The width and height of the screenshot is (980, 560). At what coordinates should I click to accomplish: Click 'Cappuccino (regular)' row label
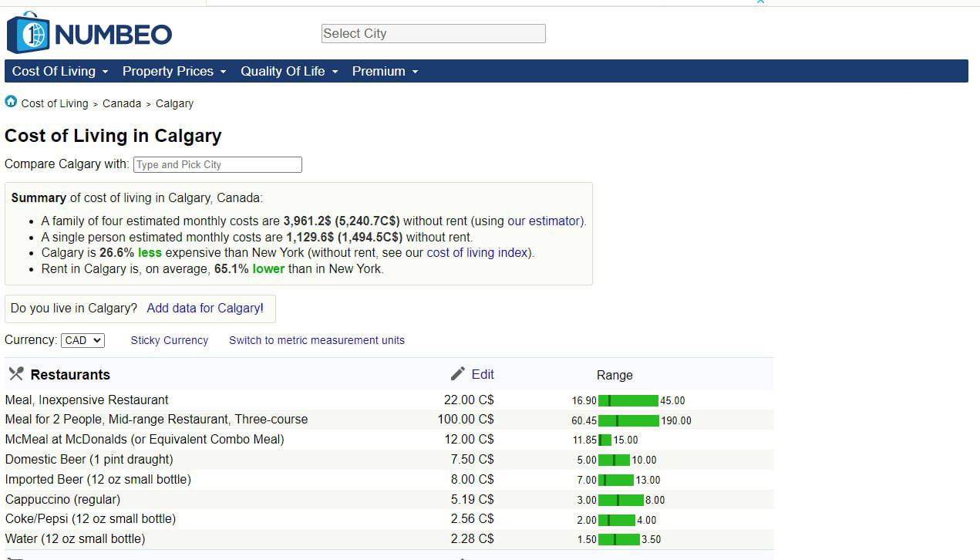[63, 500]
